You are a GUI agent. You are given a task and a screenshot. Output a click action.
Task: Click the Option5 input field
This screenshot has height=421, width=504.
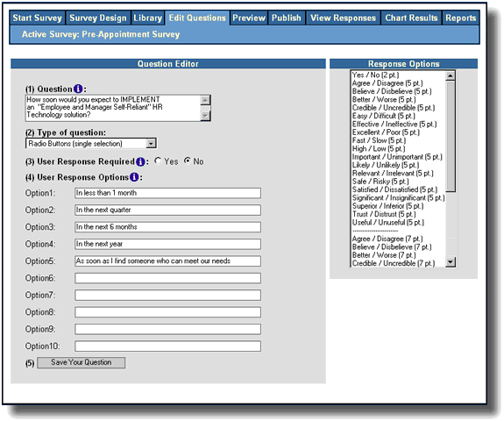[167, 261]
